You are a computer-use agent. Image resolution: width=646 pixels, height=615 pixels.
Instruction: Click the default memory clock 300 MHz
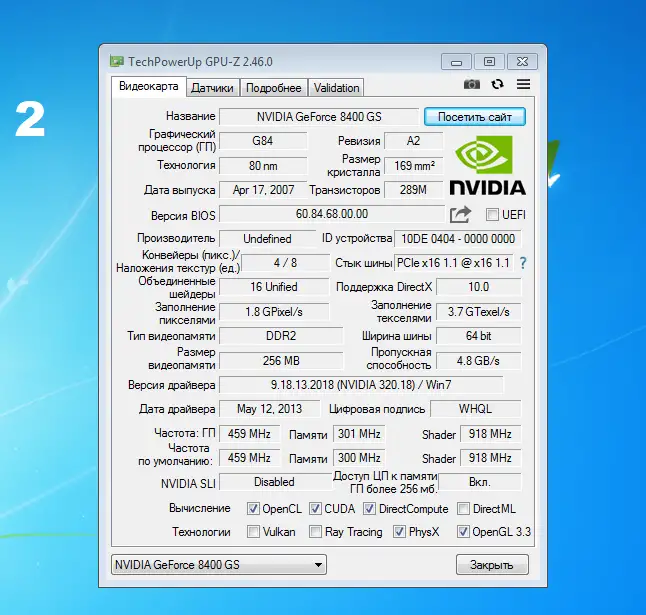click(359, 458)
